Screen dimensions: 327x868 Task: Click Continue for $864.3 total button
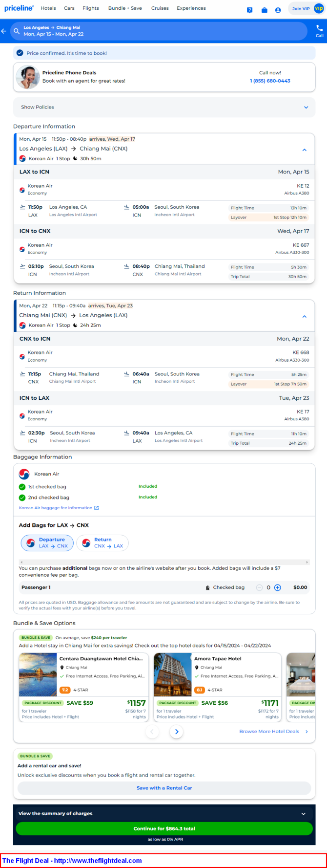pyautogui.click(x=164, y=828)
